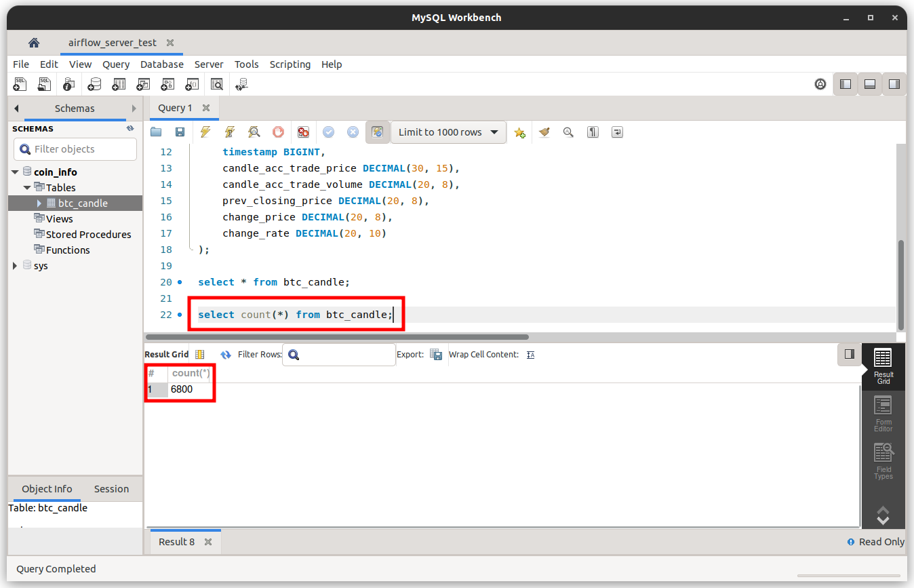Open a SQL script file icon

click(x=45, y=84)
